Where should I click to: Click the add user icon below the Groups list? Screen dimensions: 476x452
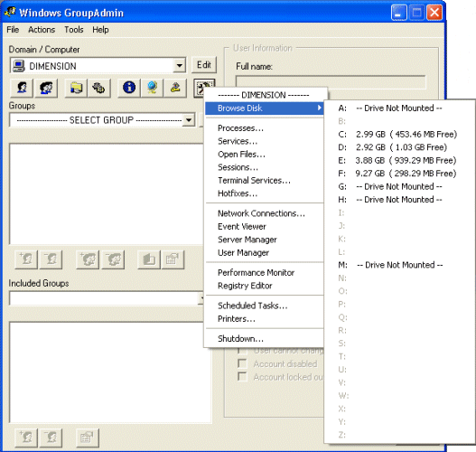tap(26, 259)
